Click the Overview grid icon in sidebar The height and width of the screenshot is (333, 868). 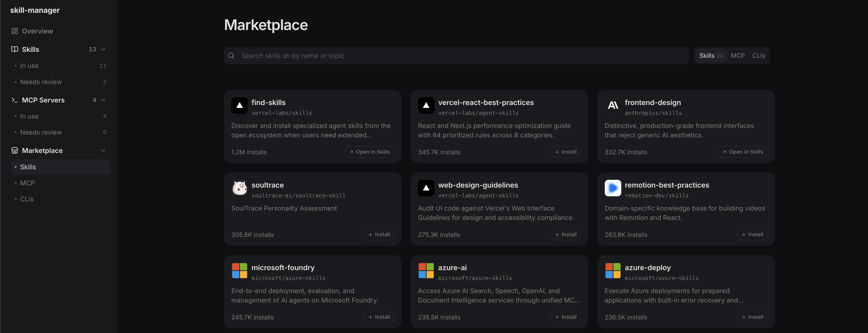coord(14,31)
